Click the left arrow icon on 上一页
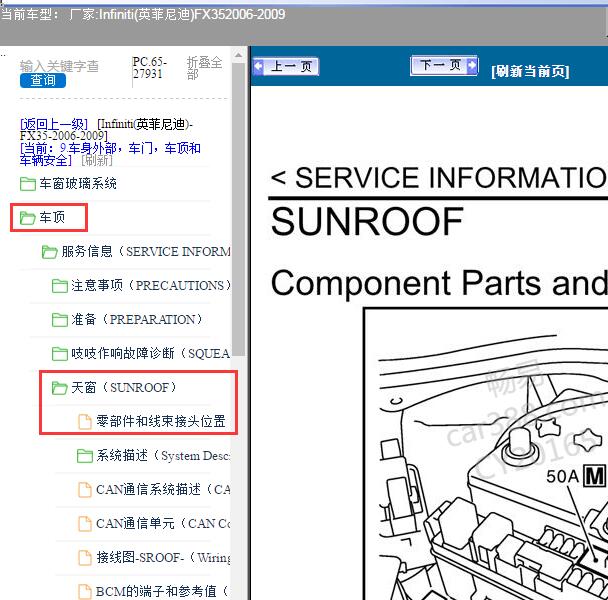Image resolution: width=608 pixels, height=600 pixels. [258, 66]
